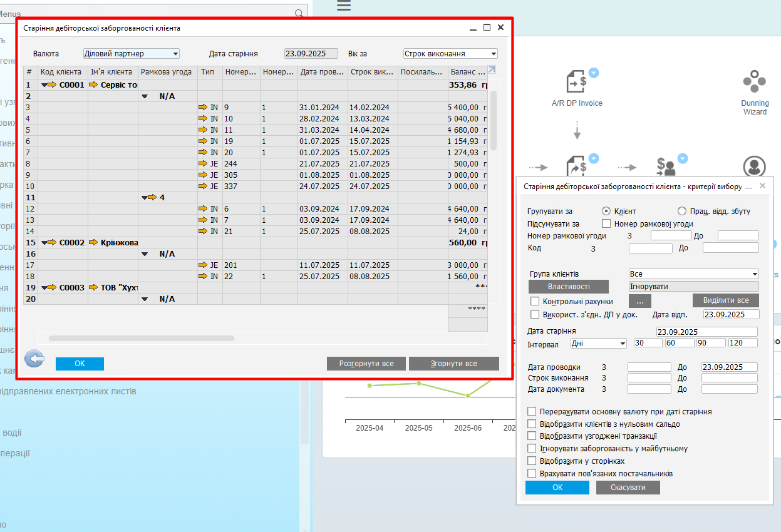This screenshot has height=532, width=781.
Task: Check Відобразити узгоджені транзакції option
Action: pos(532,436)
